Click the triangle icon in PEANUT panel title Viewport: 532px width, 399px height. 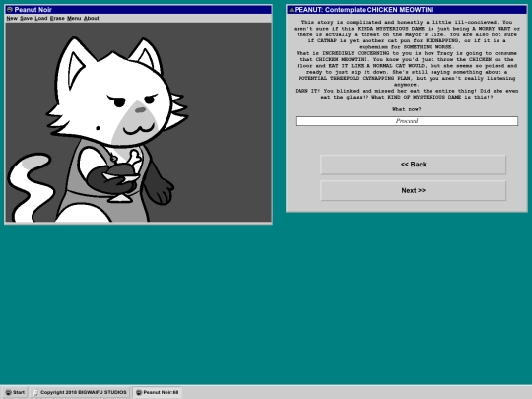(x=291, y=10)
